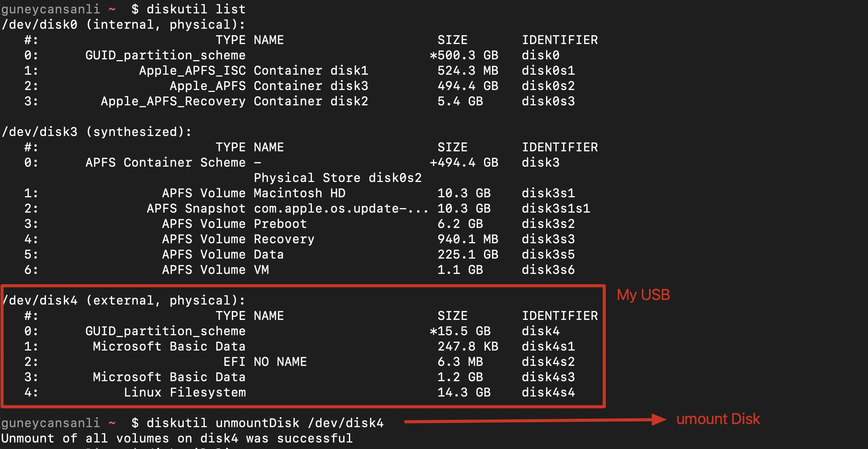Screen dimensions: 868x449
Task: Click the 'diskutil unmountDisk /dev/disk4' command
Action: point(265,423)
